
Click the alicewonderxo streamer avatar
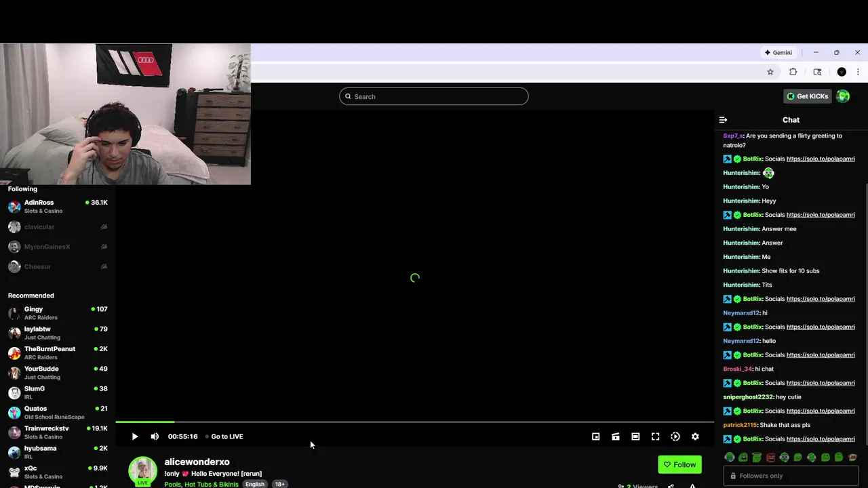click(142, 470)
